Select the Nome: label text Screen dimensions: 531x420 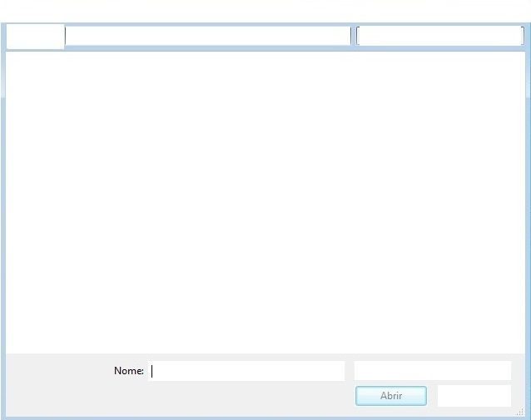(129, 371)
